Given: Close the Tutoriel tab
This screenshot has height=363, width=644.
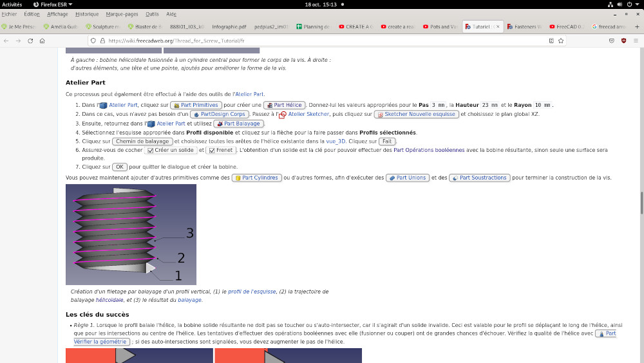Looking at the screenshot, I should click(x=498, y=26).
